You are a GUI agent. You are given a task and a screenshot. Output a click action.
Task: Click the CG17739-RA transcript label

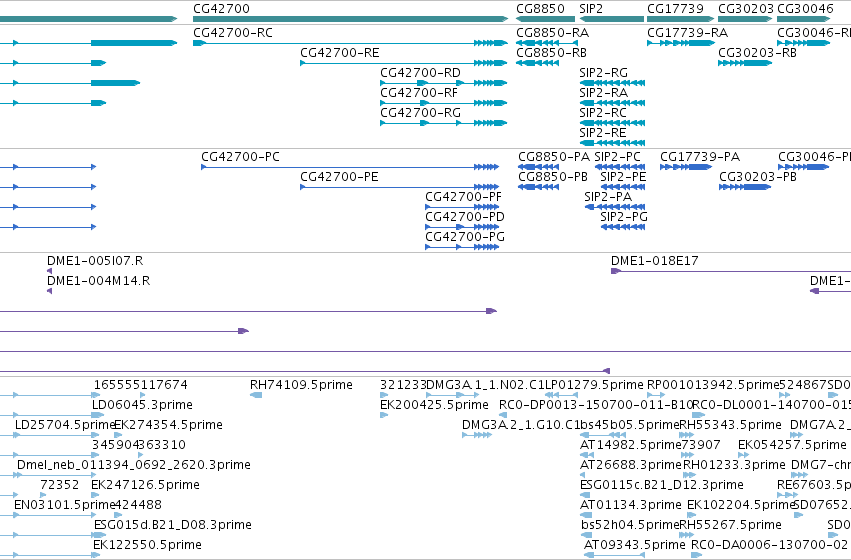688,33
